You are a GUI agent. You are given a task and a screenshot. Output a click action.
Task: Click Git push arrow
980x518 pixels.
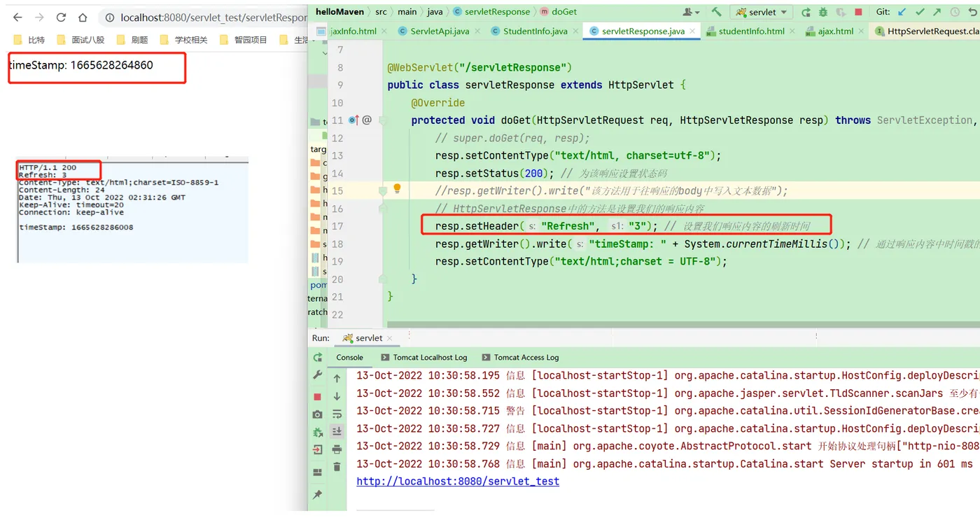pyautogui.click(x=937, y=12)
